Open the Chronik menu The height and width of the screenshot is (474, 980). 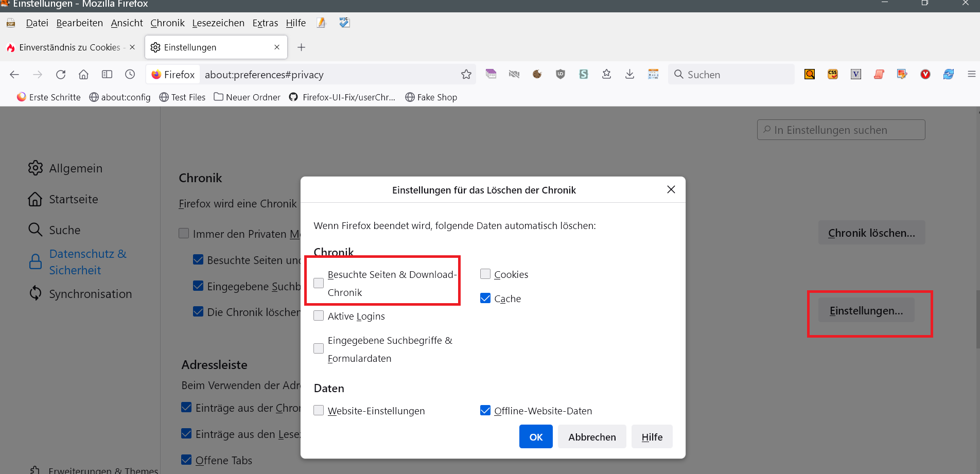tap(167, 23)
